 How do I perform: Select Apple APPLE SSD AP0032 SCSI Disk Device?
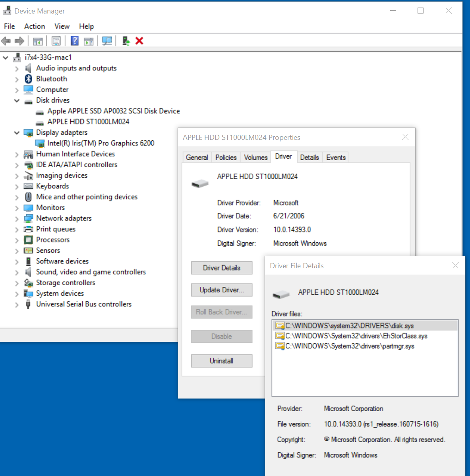114,111
